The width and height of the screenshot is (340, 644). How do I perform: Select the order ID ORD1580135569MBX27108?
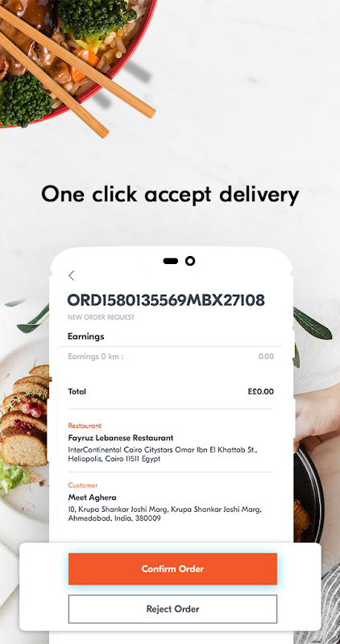(166, 300)
